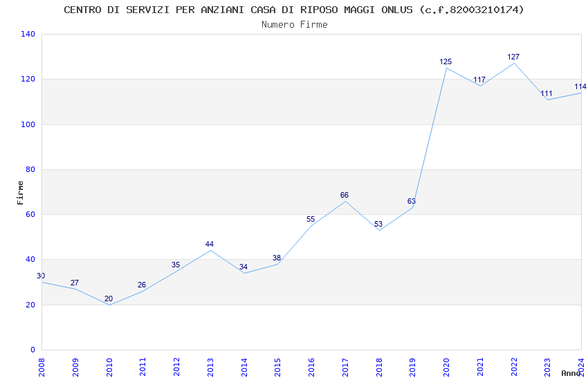
Task: Click the data label 111 for 2023
Action: pos(546,93)
